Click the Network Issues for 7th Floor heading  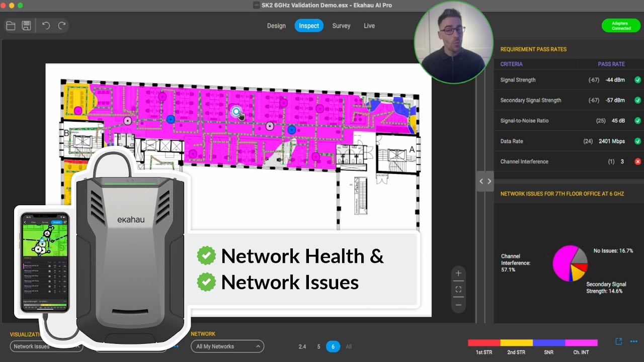tap(562, 194)
